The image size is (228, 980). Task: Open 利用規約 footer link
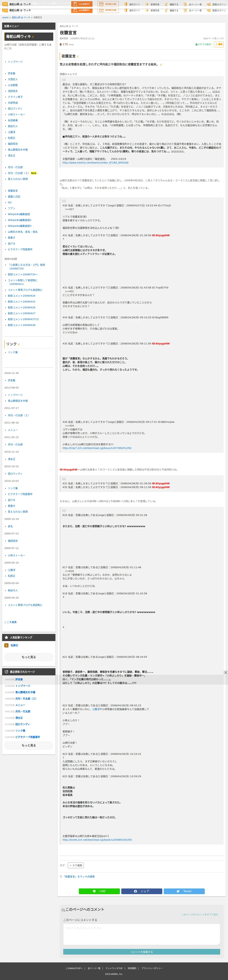(x=132, y=968)
